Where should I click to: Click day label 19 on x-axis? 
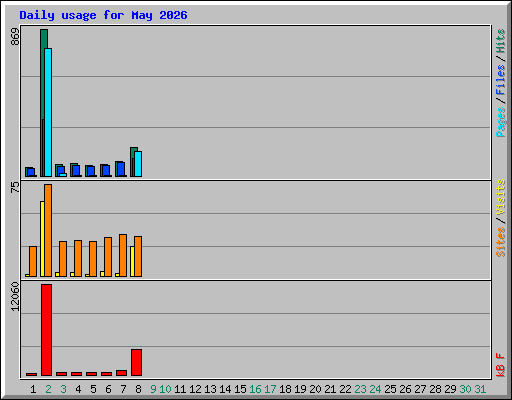(300, 389)
